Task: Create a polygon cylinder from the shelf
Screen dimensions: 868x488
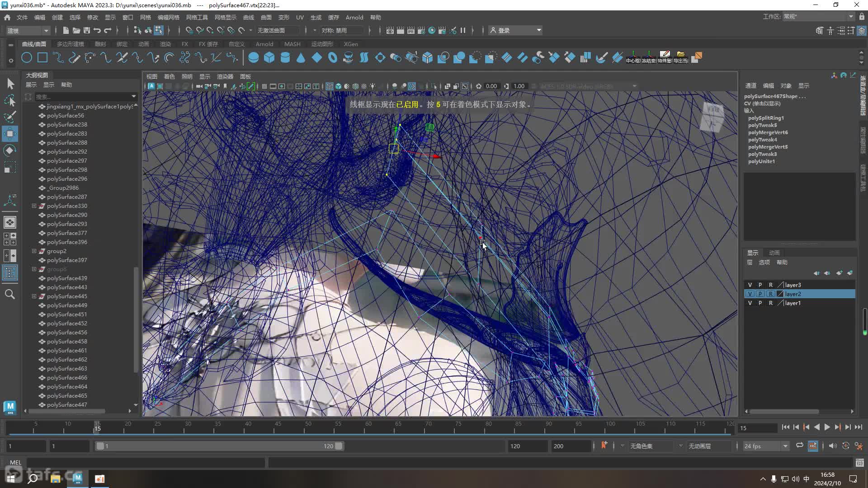Action: (x=285, y=58)
